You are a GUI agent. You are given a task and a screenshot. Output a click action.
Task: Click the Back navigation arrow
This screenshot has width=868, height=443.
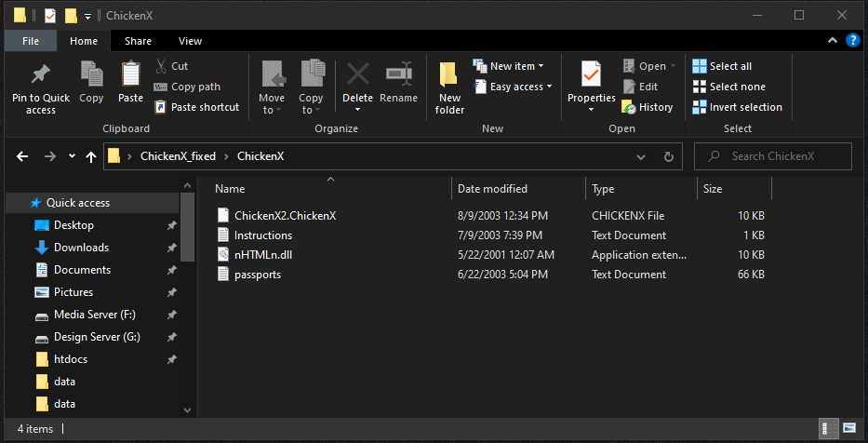pyautogui.click(x=22, y=156)
